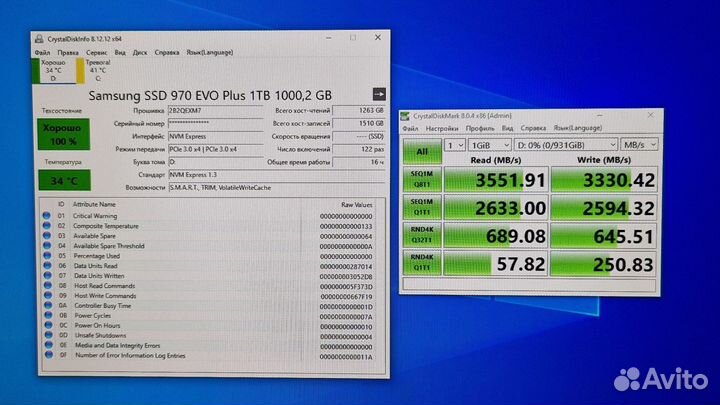The height and width of the screenshot is (405, 720).
Task: Click the Attribute Name column header
Action: point(94,204)
